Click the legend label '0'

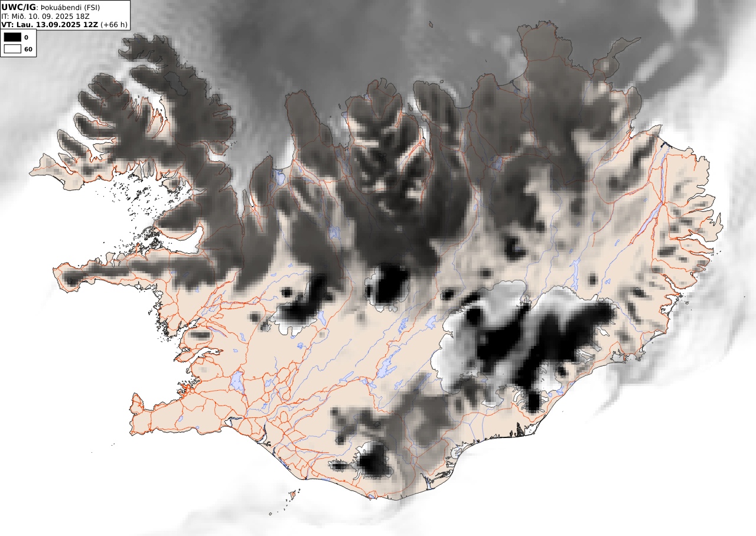point(26,38)
